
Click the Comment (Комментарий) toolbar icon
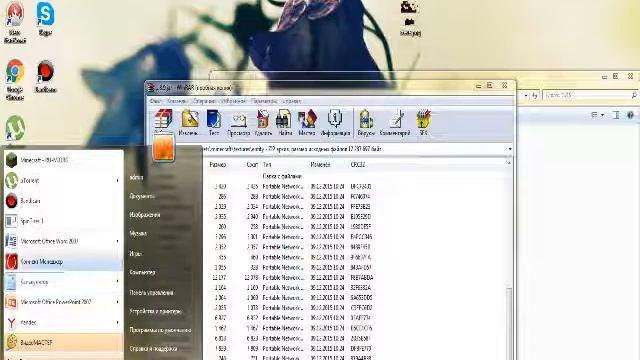tap(395, 122)
